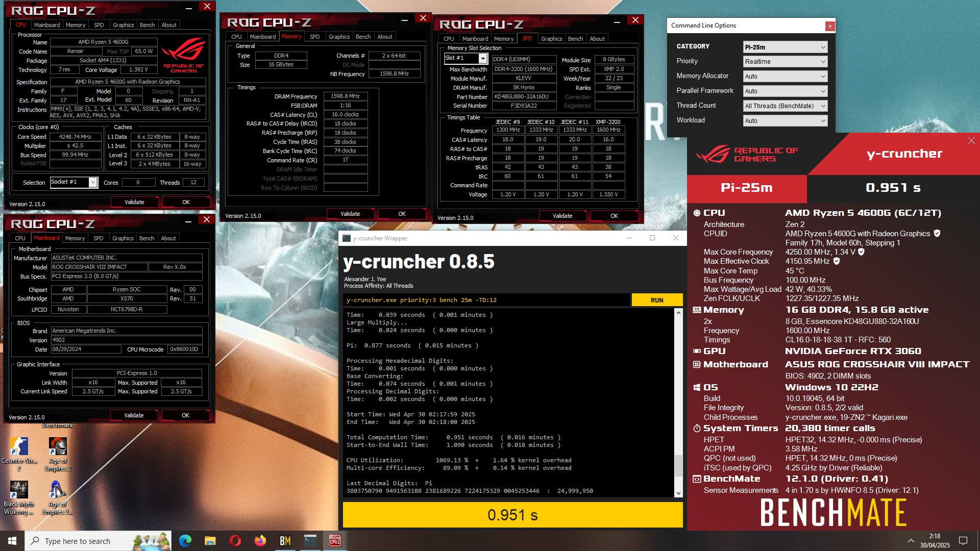980x551 pixels.
Task: Click the DRAM Frequency value 1598.8 MHz
Action: (346, 96)
